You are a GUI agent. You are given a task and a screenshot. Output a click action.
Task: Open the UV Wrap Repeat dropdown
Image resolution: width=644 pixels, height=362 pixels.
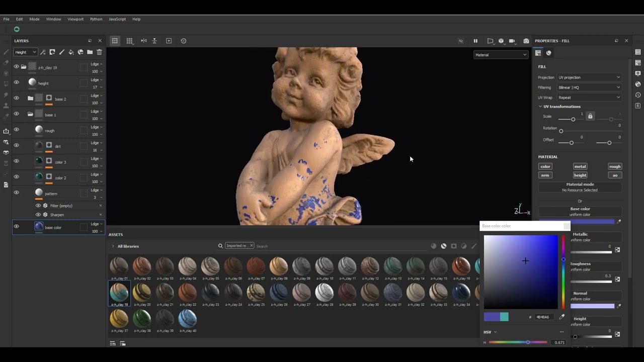tap(589, 98)
